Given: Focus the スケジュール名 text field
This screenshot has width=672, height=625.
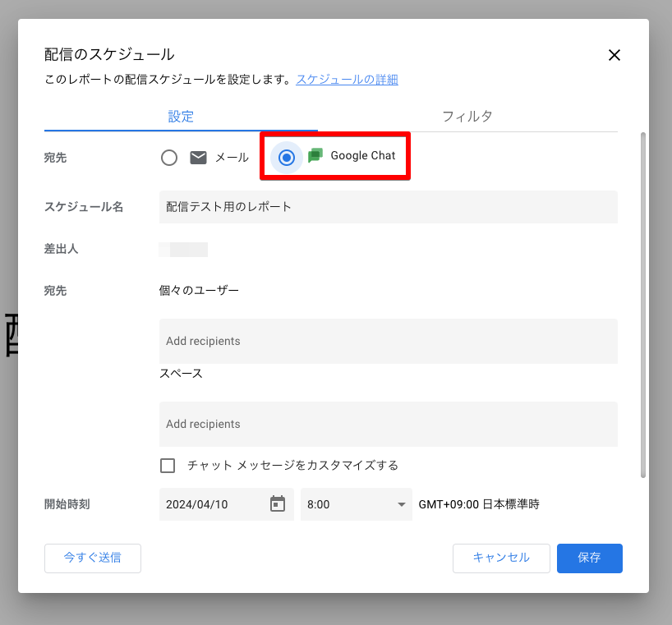Looking at the screenshot, I should tap(388, 207).
